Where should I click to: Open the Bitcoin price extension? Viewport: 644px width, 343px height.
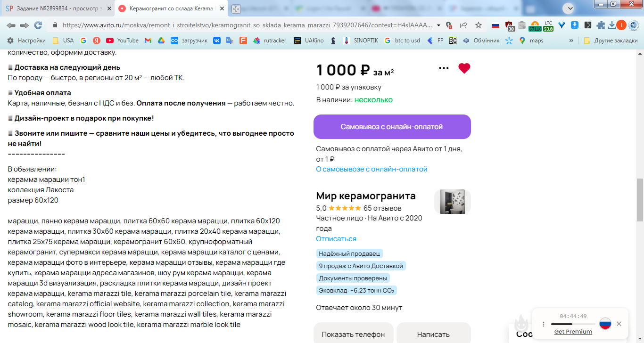[535, 26]
